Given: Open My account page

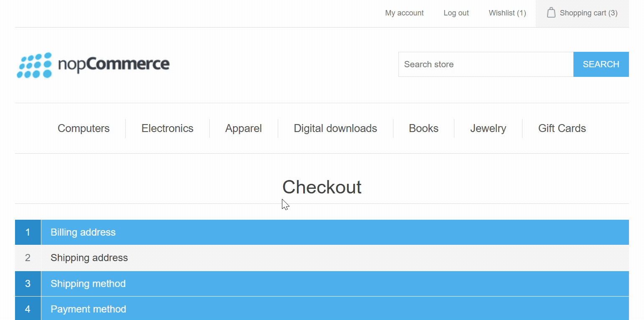Looking at the screenshot, I should [404, 13].
